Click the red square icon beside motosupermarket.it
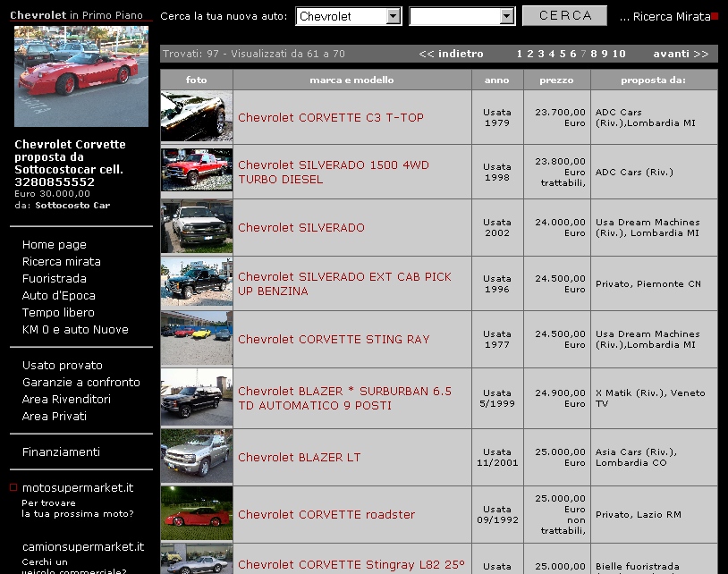This screenshot has height=574, width=728. (13, 487)
